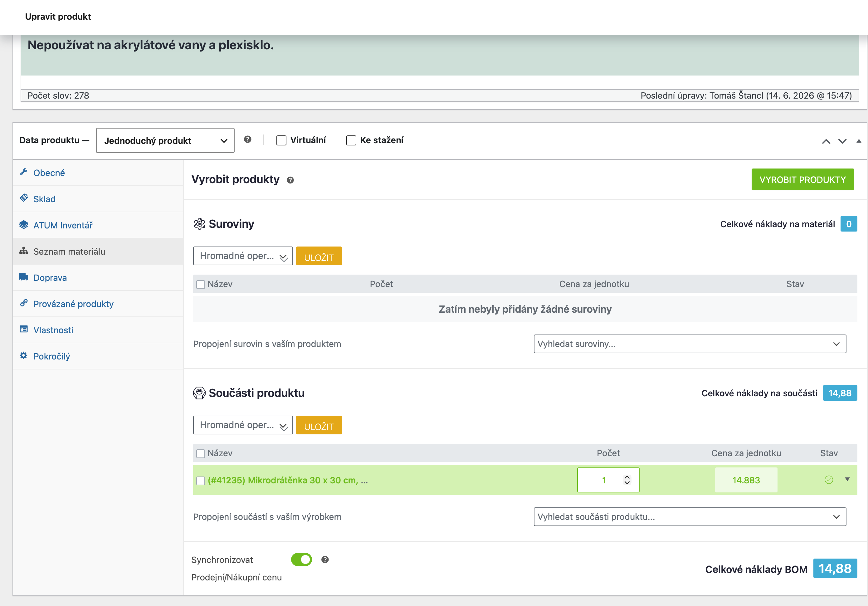Image resolution: width=868 pixels, height=606 pixels.
Task: Select all rows in the Suroviny table header
Action: click(201, 284)
